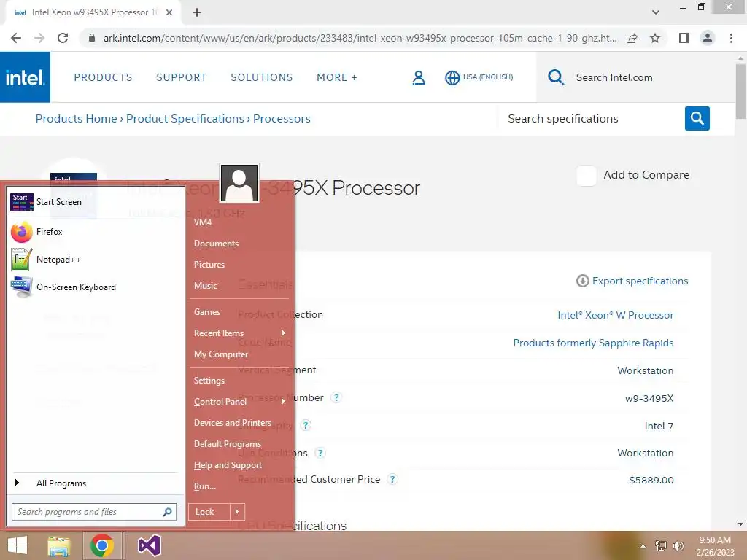Click the user account picture in Start menu

[239, 183]
